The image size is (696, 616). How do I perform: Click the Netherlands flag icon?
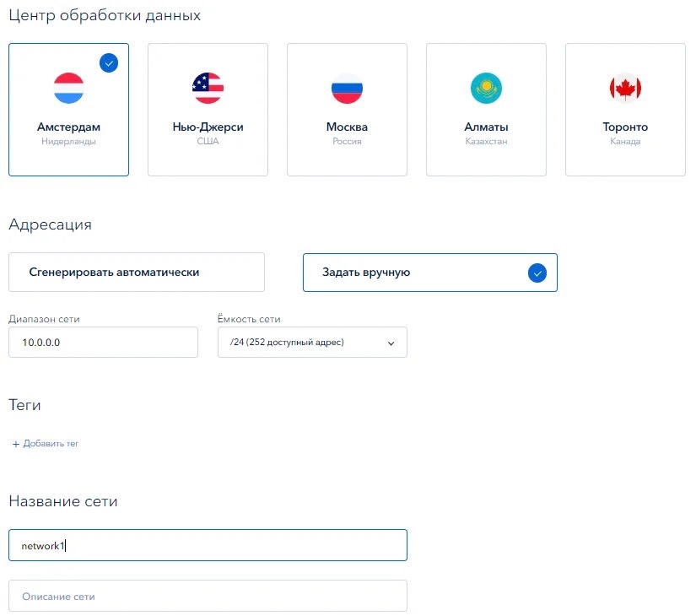click(x=68, y=88)
